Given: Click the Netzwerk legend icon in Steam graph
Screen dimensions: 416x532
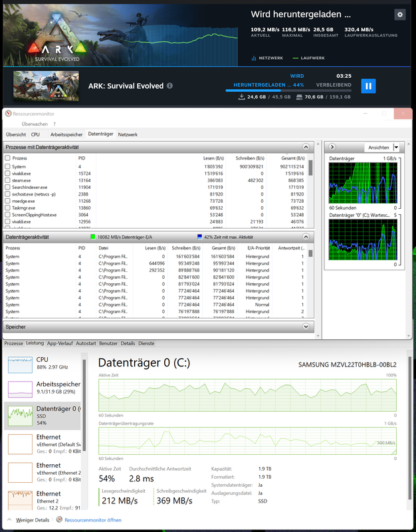Looking at the screenshot, I should pos(254,58).
